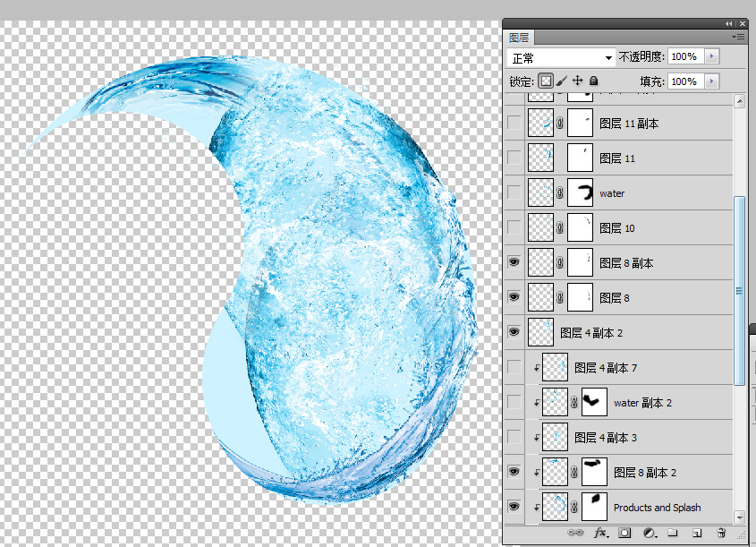Select the Products and Splash layer name

pos(658,508)
